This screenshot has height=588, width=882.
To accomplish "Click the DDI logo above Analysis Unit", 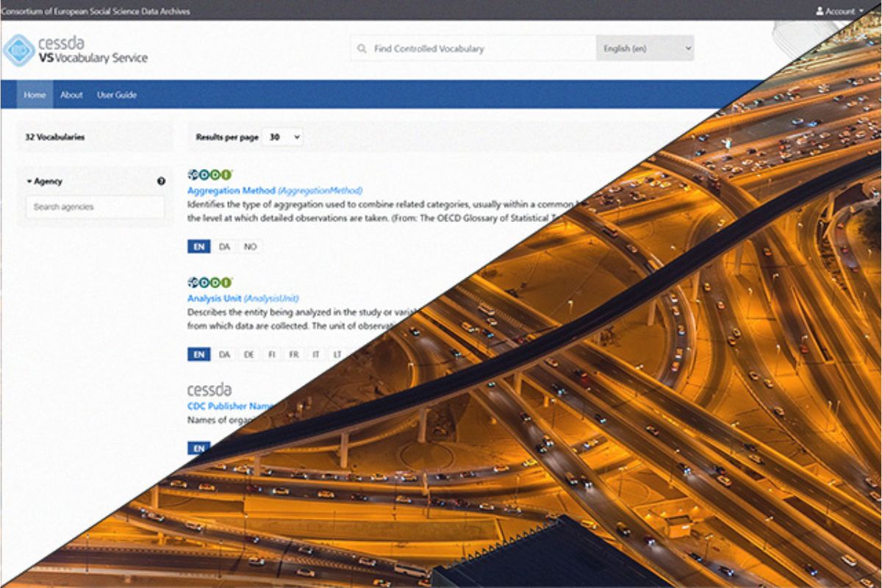I will 209,282.
